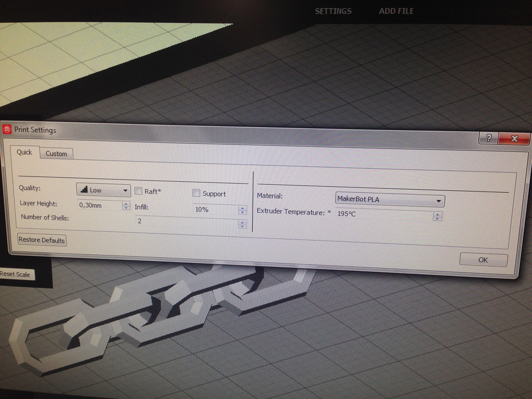
Task: Enable the Raft checkbox
Action: (138, 191)
